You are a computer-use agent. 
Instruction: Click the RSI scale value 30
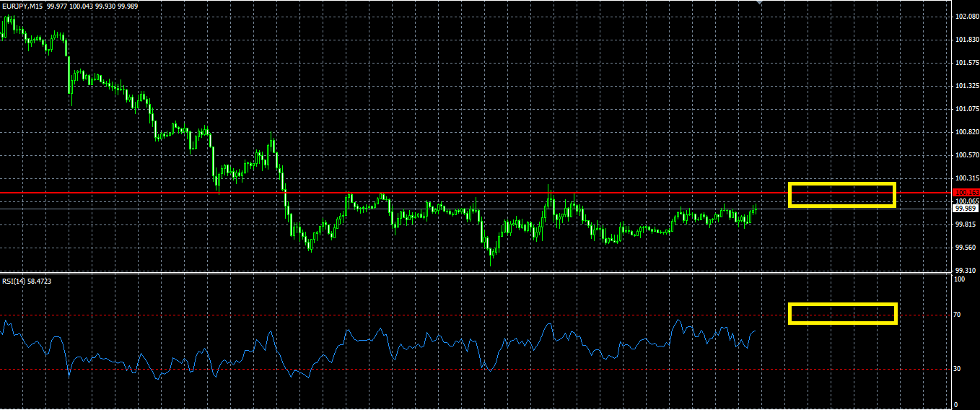958,369
